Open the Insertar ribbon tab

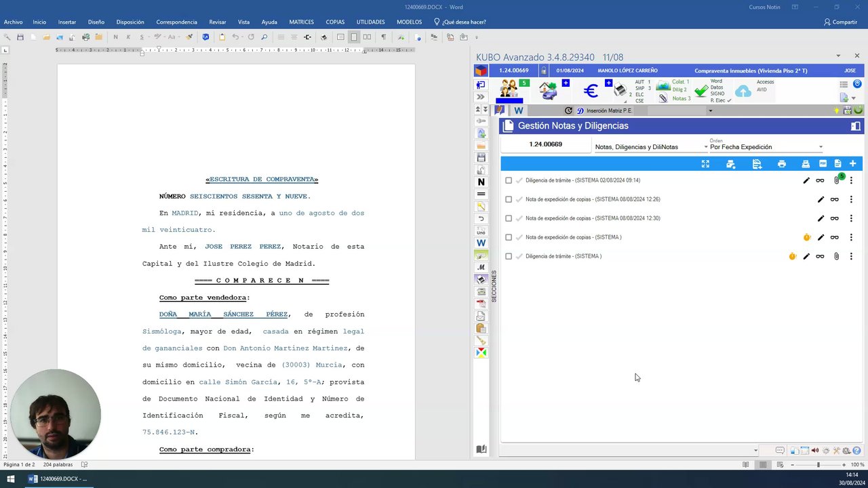coord(67,22)
